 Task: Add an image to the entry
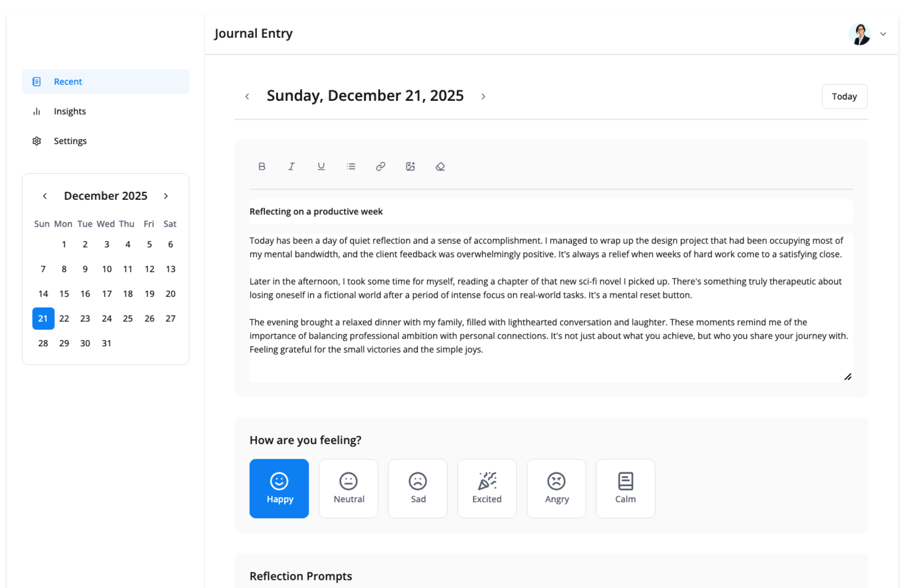tap(410, 166)
